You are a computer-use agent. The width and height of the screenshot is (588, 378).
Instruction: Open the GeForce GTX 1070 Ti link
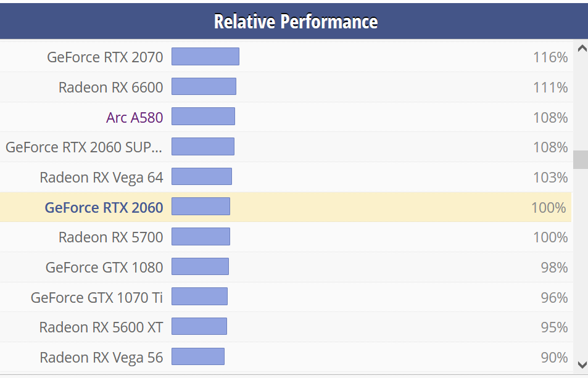[97, 297]
